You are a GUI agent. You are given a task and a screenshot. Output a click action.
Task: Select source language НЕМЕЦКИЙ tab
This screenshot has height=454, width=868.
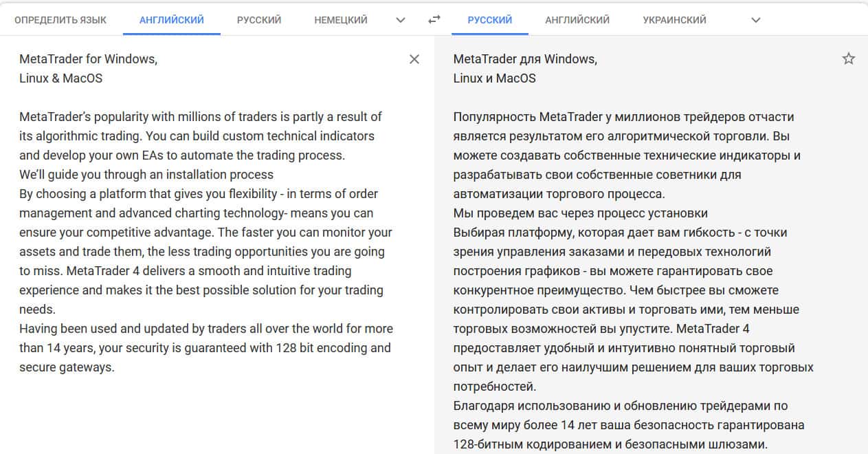[341, 20]
